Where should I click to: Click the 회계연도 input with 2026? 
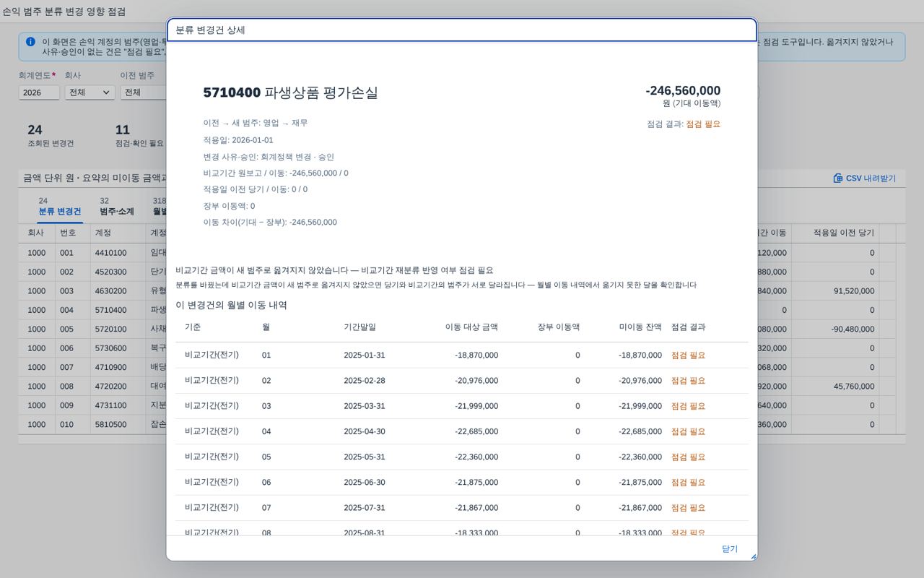pyautogui.click(x=39, y=92)
